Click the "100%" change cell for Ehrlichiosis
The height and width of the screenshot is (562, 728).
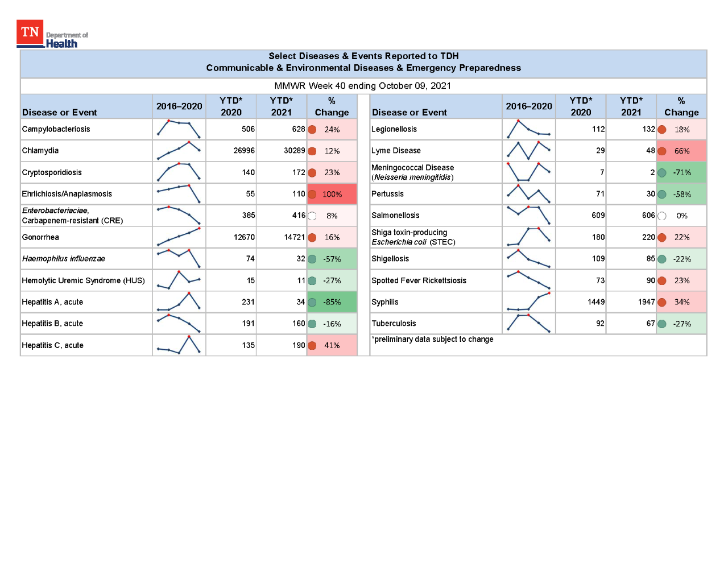point(332,194)
